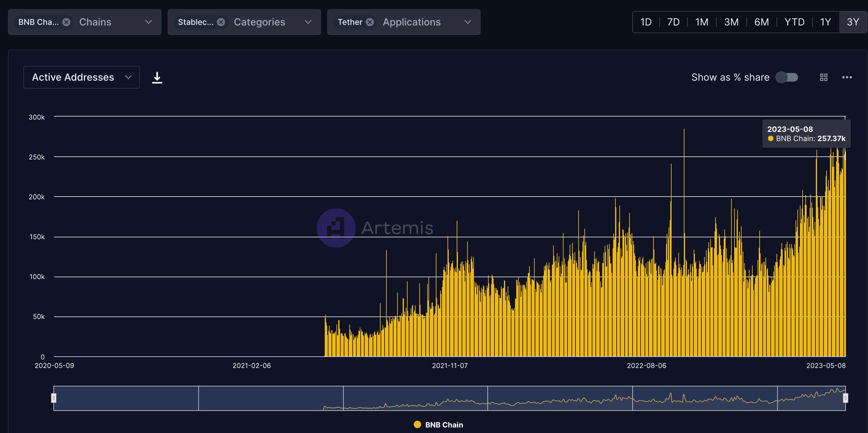868x433 pixels.
Task: Click the mini overview range navigator
Action: pyautogui.click(x=449, y=398)
